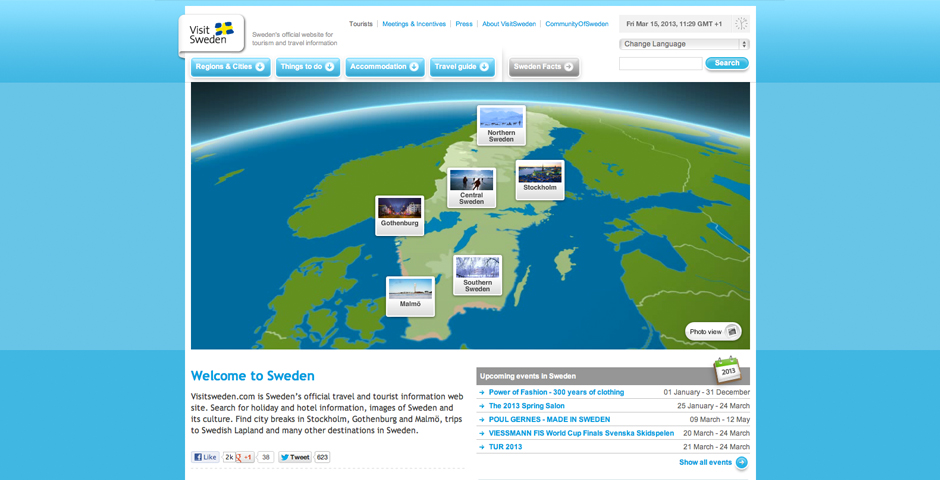The height and width of the screenshot is (480, 940).
Task: Open Meetings & Incentives section
Action: click(x=414, y=24)
